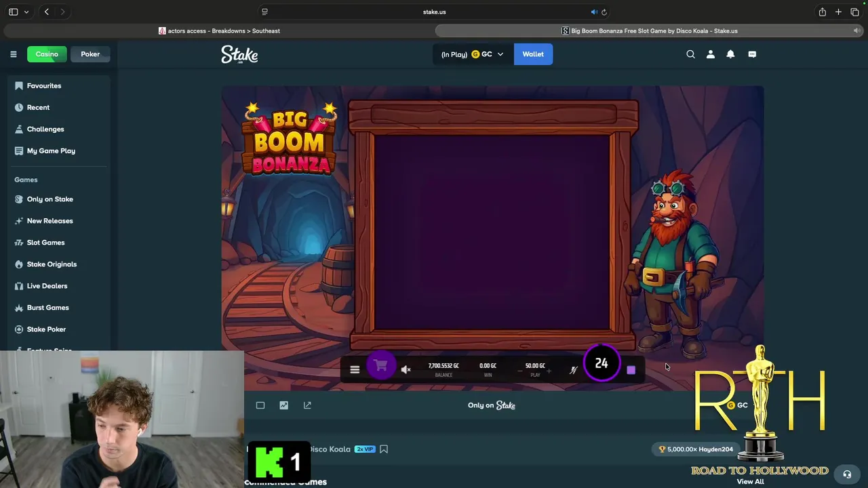This screenshot has width=868, height=488.
Task: Collapse the Stake sidebar menu
Action: pyautogui.click(x=13, y=54)
